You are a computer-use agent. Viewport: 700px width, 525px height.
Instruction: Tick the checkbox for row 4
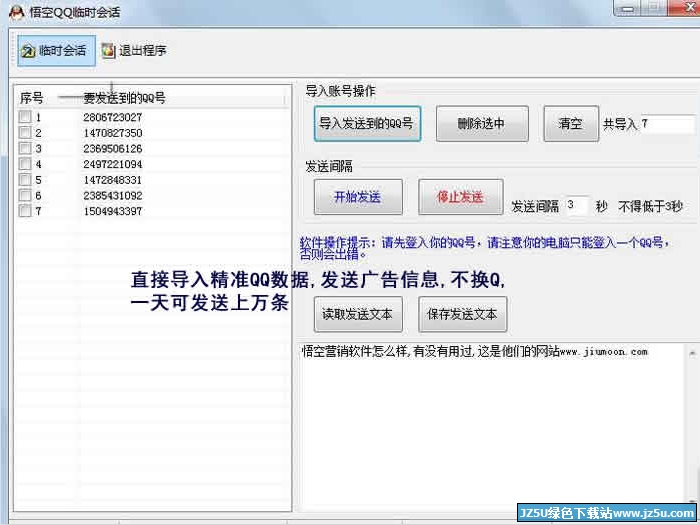coord(25,164)
